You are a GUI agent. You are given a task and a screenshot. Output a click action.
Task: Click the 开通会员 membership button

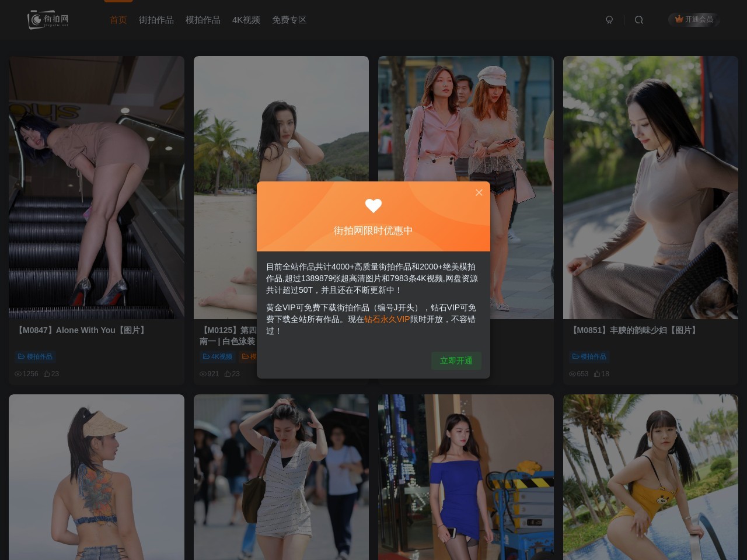tap(694, 19)
